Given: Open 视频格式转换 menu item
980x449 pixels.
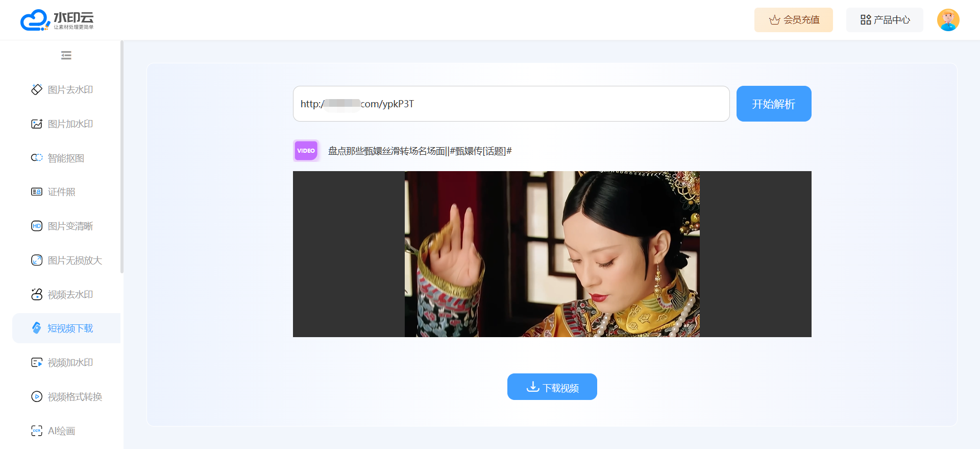Looking at the screenshot, I should point(66,396).
